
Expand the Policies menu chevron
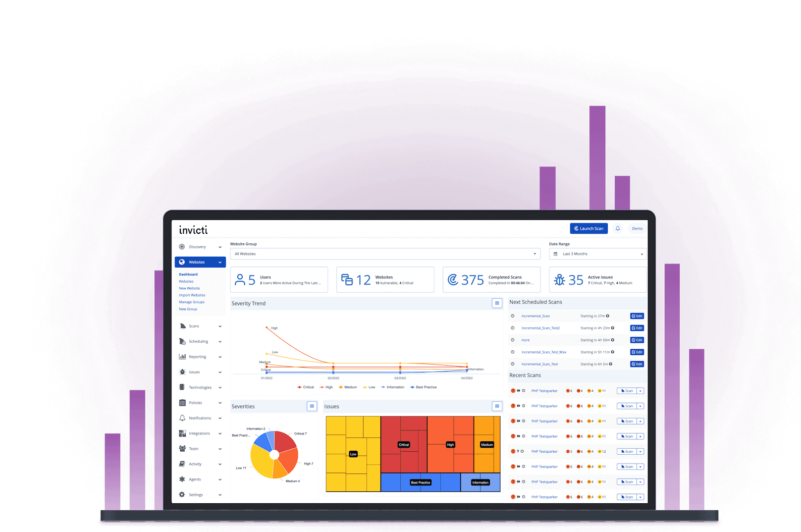pos(220,403)
